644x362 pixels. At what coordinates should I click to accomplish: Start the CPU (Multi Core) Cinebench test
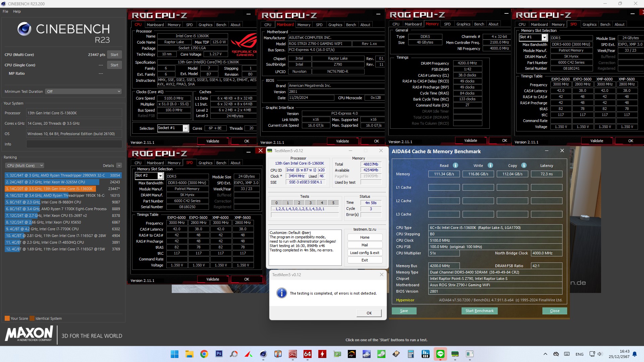tap(114, 55)
